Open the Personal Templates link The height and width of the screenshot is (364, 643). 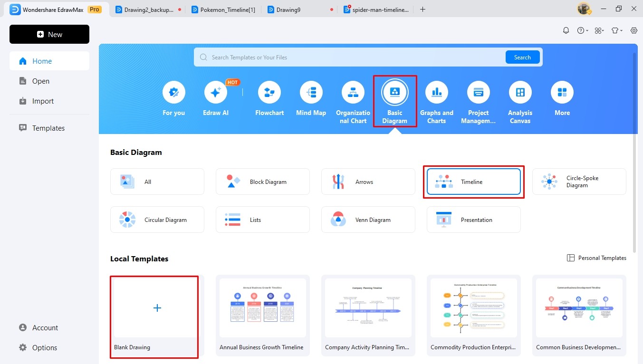click(596, 258)
